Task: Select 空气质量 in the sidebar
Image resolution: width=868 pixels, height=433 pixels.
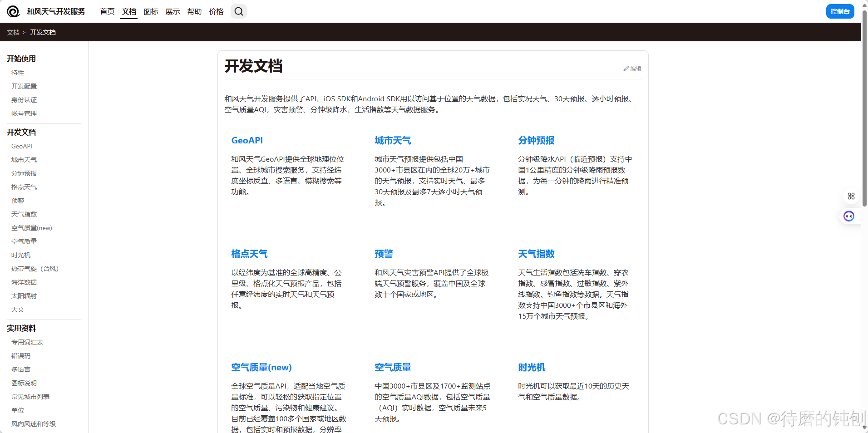Action: point(24,241)
